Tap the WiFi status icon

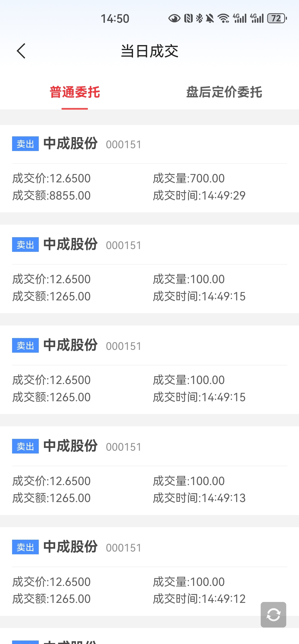(x=223, y=19)
